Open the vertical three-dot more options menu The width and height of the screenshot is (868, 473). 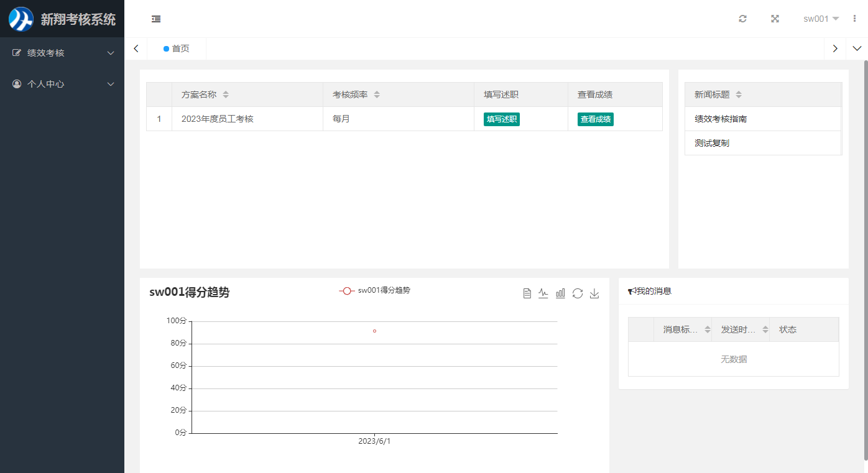[854, 19]
